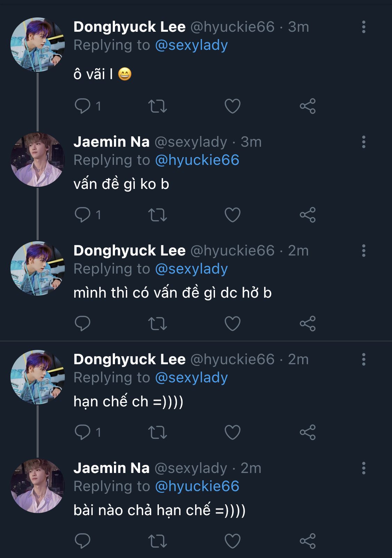Image resolution: width=392 pixels, height=558 pixels.
Task: Share the "hạn chế ch =))))" tweet
Action: tap(307, 432)
